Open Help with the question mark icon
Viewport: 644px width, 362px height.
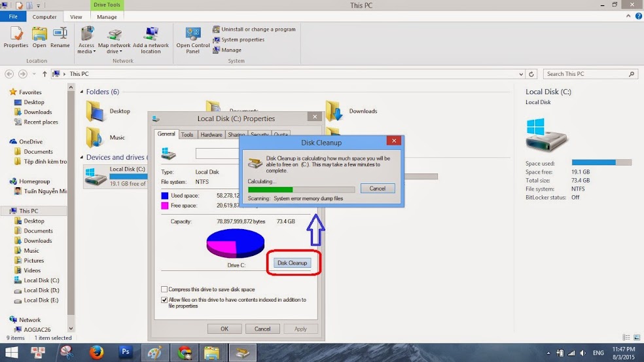point(638,16)
